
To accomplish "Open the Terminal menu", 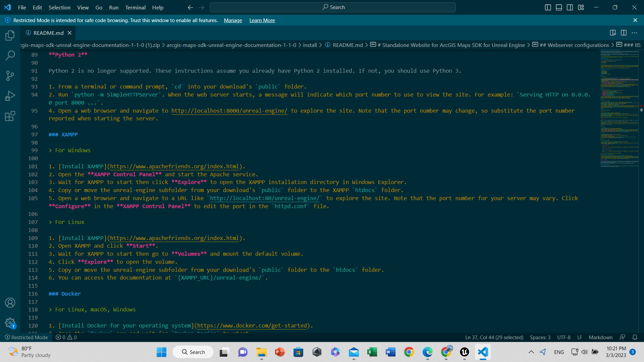I will 135,7.
